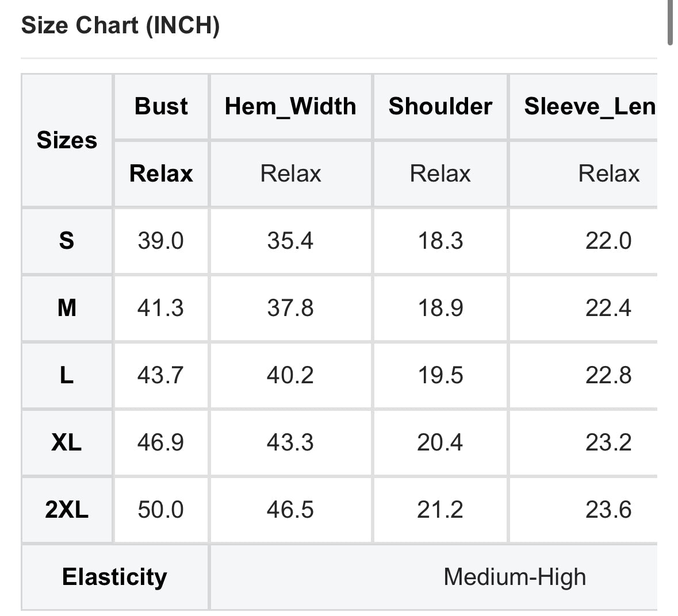Select the XL size row label

[x=67, y=442]
